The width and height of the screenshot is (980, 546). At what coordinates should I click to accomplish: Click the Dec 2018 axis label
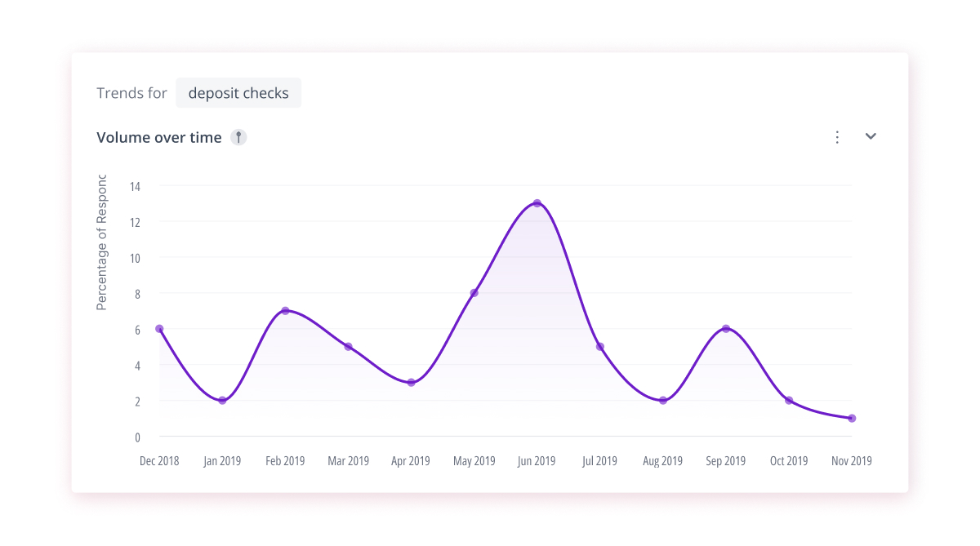[x=159, y=460]
